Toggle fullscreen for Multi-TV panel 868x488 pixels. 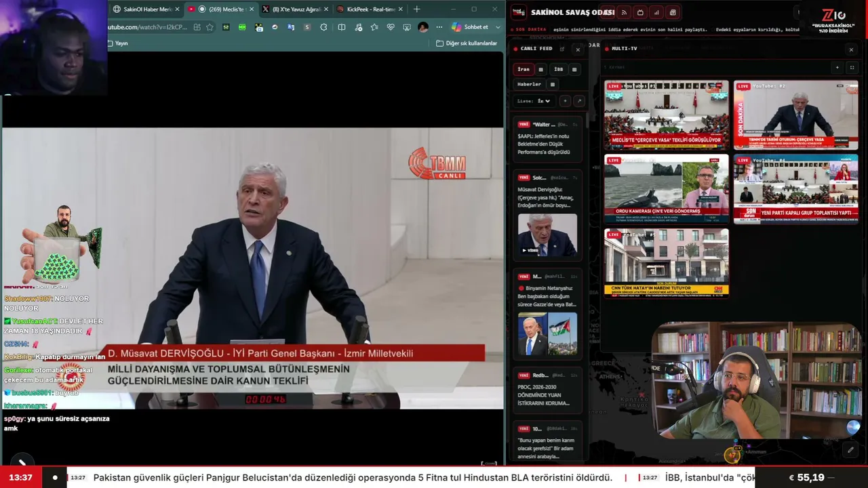pyautogui.click(x=852, y=68)
